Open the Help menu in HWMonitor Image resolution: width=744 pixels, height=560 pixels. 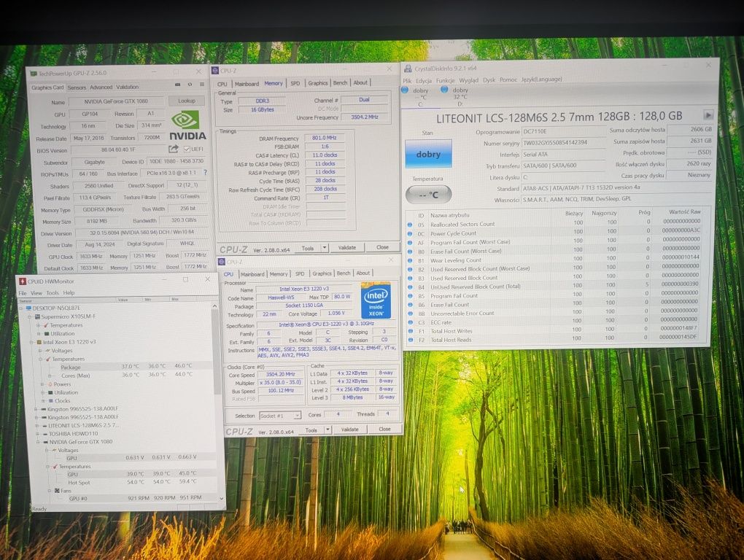tap(69, 292)
